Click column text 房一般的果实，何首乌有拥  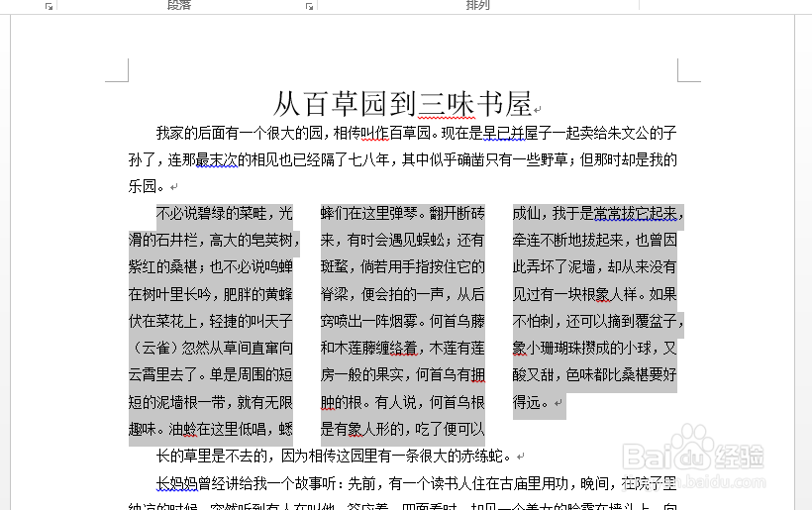pos(402,375)
